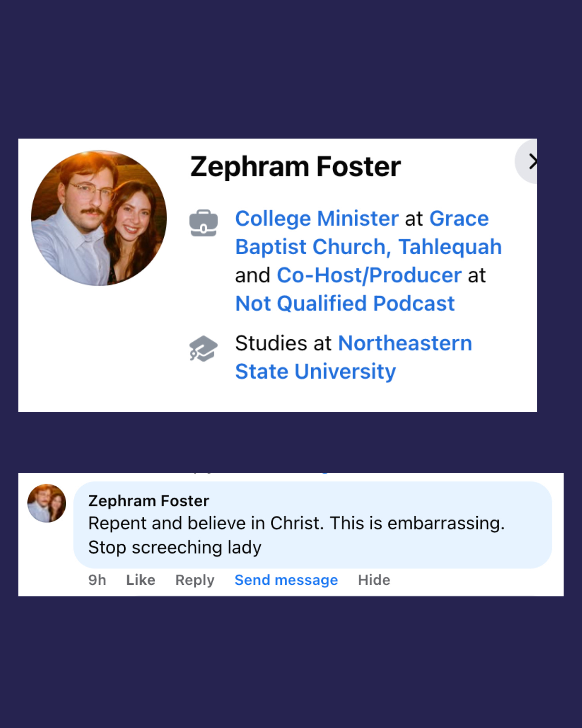Open the large circular profile photo

point(99,218)
